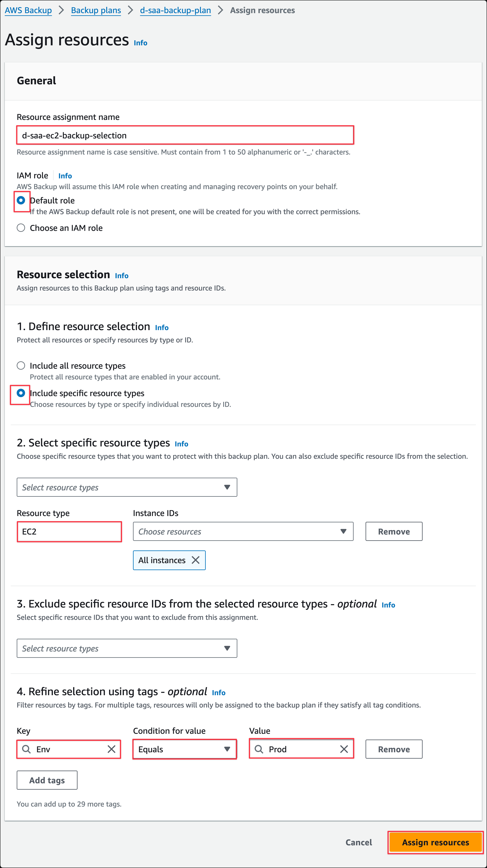Open Select resource types dropdown under step 2

[127, 487]
